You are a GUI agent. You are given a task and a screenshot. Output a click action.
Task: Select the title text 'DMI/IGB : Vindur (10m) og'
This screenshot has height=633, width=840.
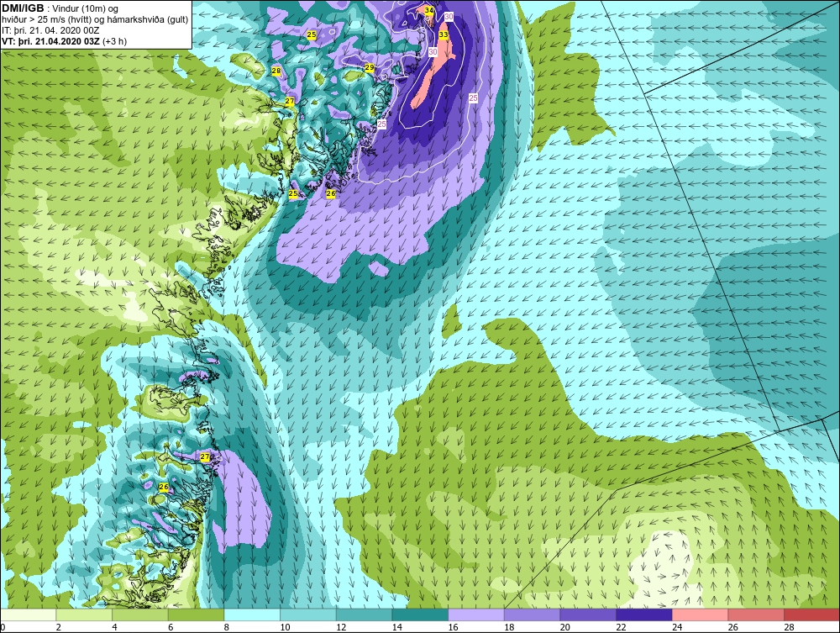(x=60, y=8)
